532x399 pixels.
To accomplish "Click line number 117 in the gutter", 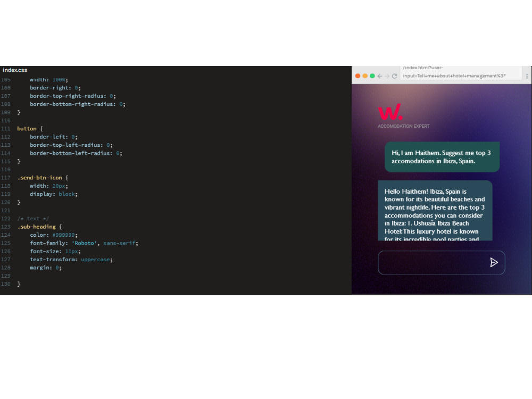I will pyautogui.click(x=6, y=178).
